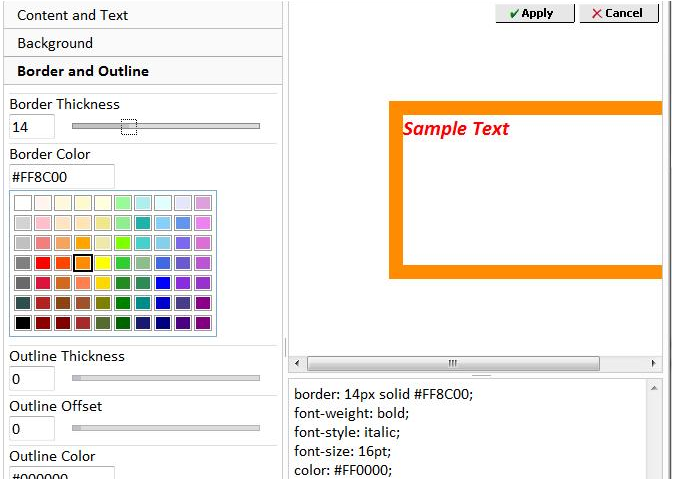Click the Outline Thickness slider track
The height and width of the screenshot is (479, 677).
(x=166, y=378)
